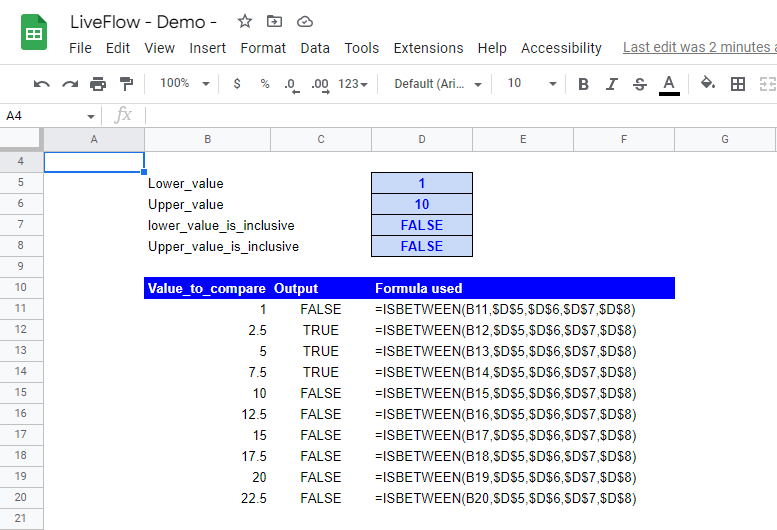This screenshot has width=777, height=530.
Task: Select Lower_value cell containing 1
Action: click(422, 183)
